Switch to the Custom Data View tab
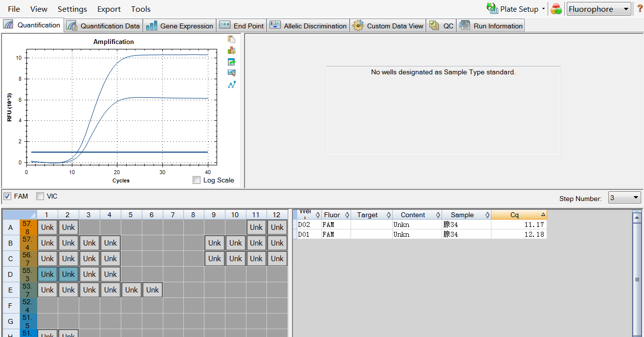This screenshot has height=337, width=644. click(388, 26)
